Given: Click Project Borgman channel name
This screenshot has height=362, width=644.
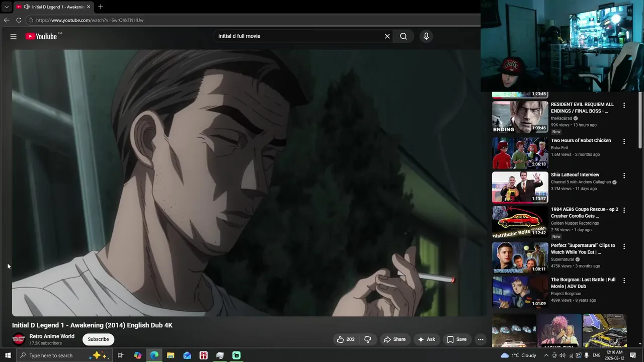Looking at the screenshot, I should click(x=566, y=294).
